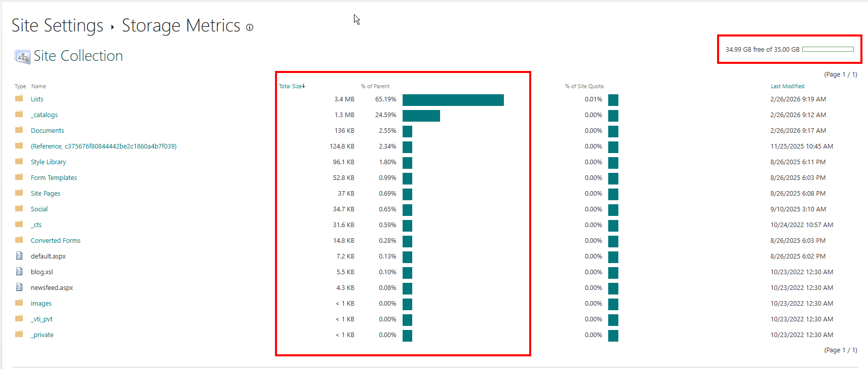
Task: Open the images folder link
Action: pyautogui.click(x=41, y=304)
